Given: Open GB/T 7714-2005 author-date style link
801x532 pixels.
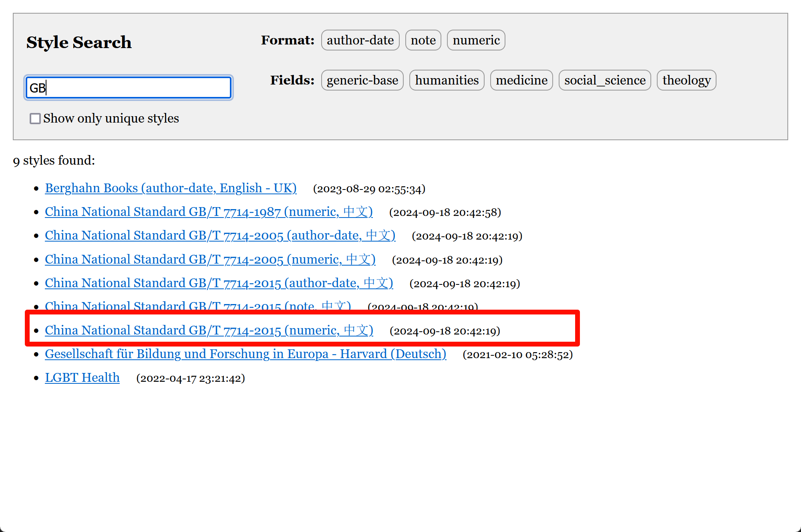Looking at the screenshot, I should click(x=220, y=236).
